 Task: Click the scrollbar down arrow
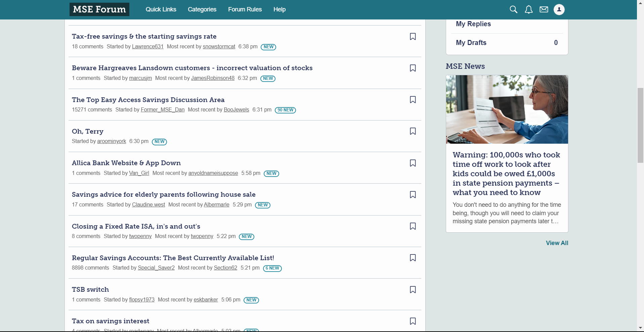point(640,328)
